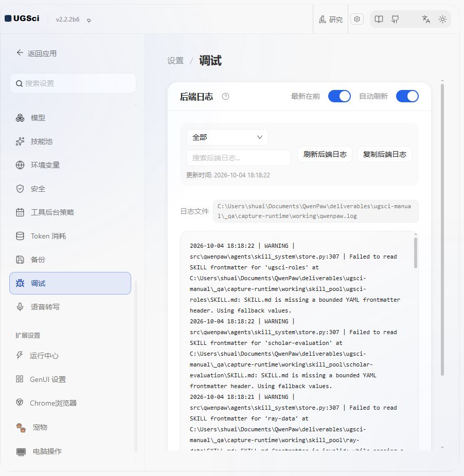Open GenUI 设置 page
The height and width of the screenshot is (476, 464).
coord(70,379)
